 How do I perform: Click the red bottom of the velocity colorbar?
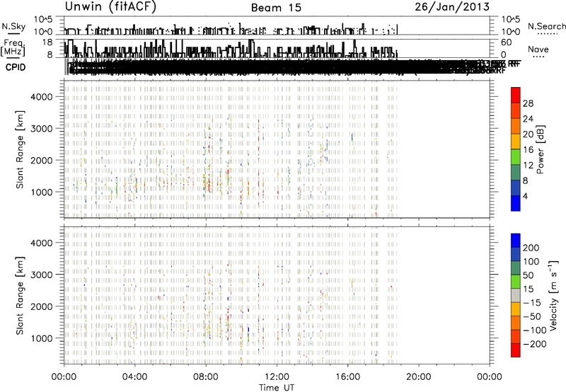pyautogui.click(x=516, y=350)
